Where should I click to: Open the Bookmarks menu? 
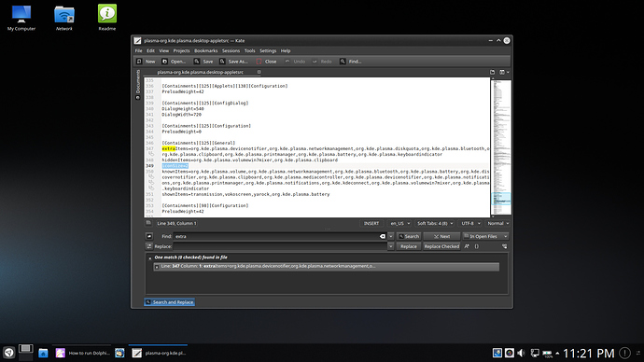click(x=205, y=51)
